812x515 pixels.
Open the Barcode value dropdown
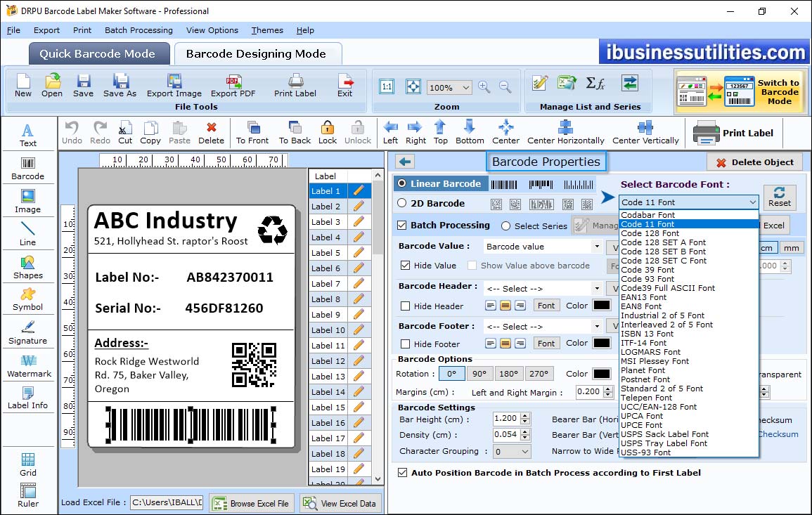(597, 247)
